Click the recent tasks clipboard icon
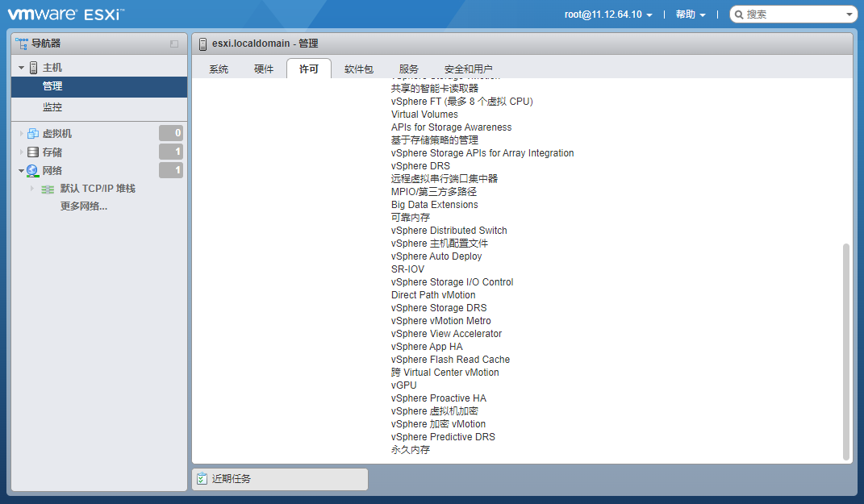Image resolution: width=864 pixels, height=504 pixels. pos(202,479)
